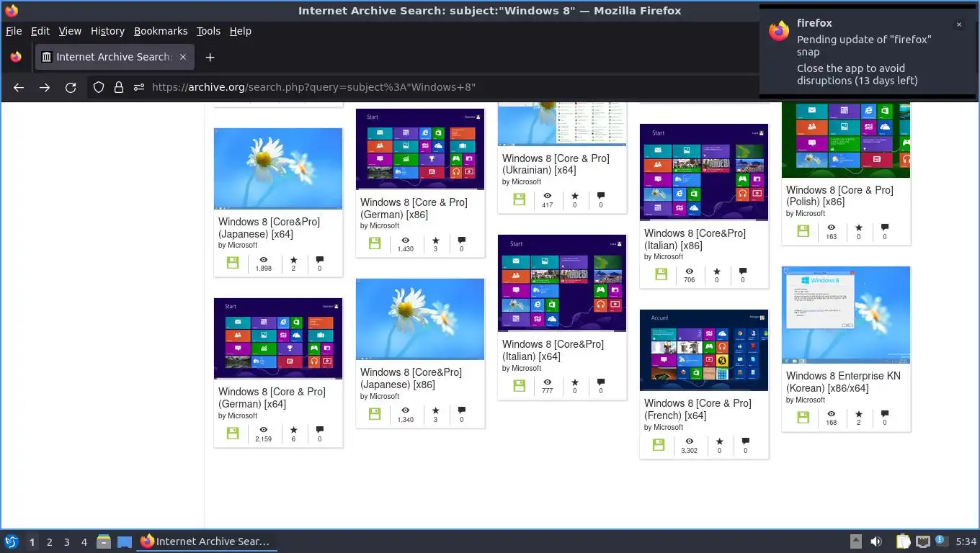Open the File menu

click(14, 31)
